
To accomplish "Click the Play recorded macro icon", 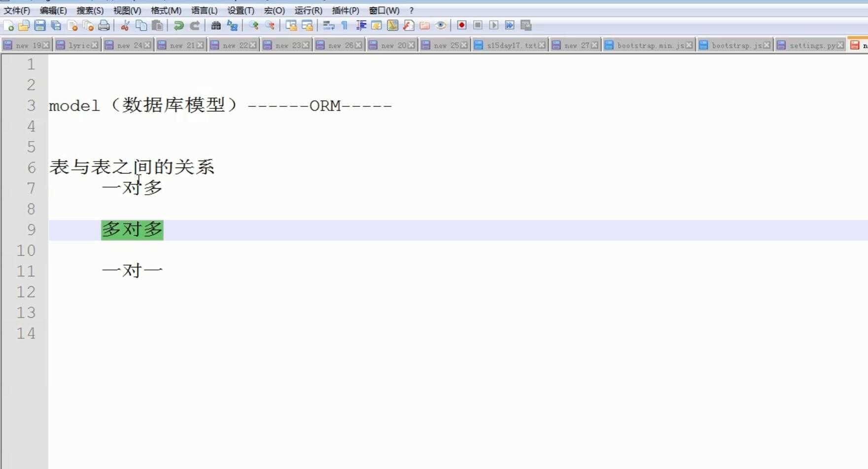I will 493,25.
